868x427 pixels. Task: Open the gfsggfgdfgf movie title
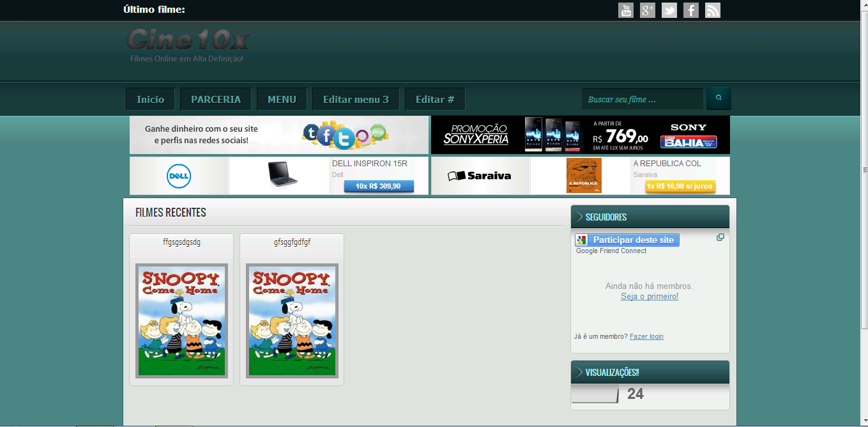click(x=293, y=242)
